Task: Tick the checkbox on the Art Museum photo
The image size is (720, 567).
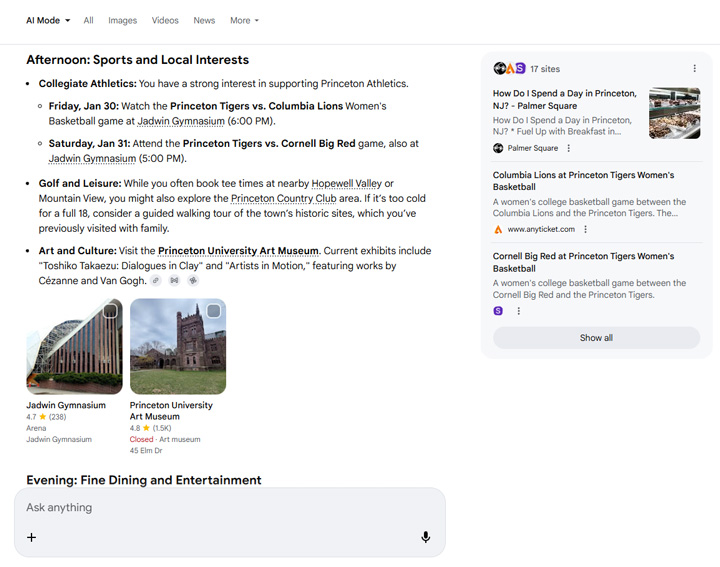Action: pyautogui.click(x=213, y=311)
